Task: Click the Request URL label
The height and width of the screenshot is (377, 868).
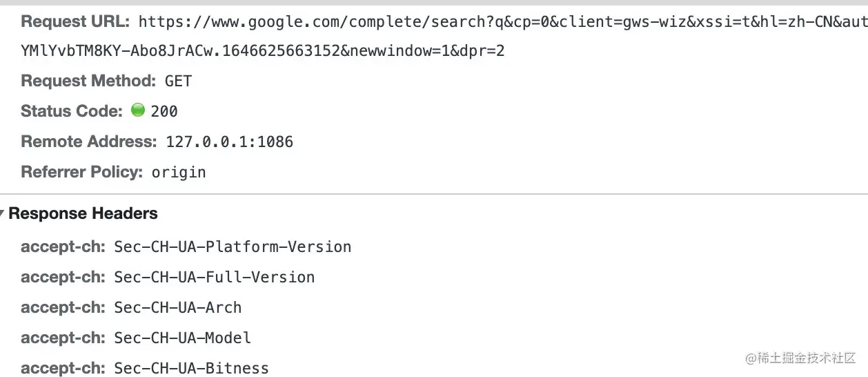Action: click(75, 21)
